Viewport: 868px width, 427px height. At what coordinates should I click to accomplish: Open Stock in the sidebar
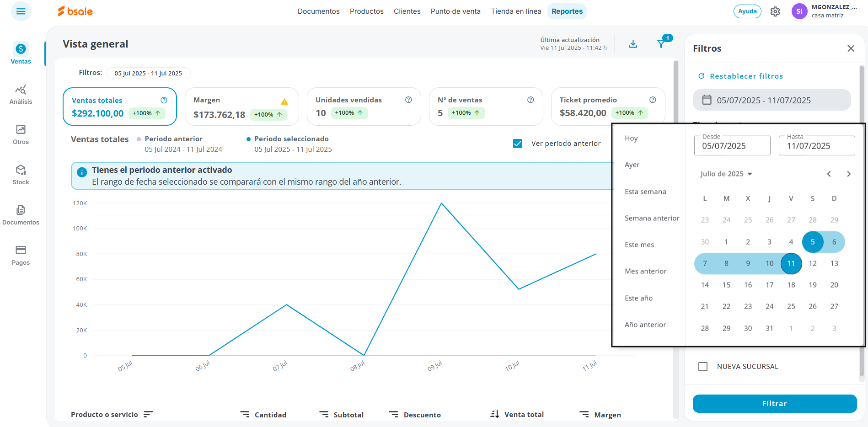click(21, 175)
